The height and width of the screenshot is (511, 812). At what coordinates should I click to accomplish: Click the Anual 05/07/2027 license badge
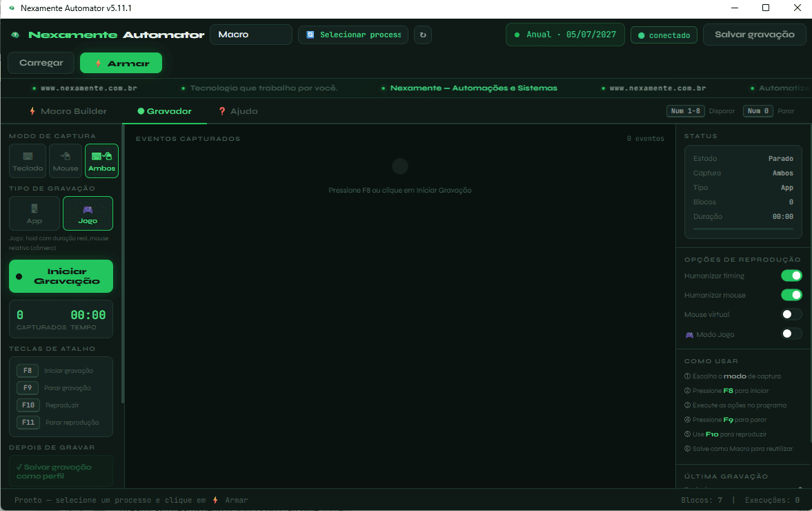(x=565, y=35)
